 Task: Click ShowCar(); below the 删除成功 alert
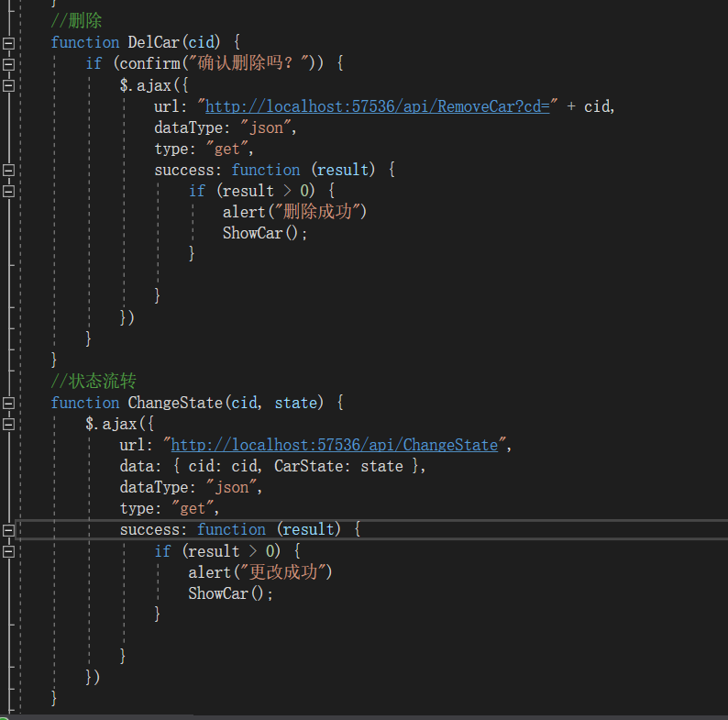tap(265, 233)
